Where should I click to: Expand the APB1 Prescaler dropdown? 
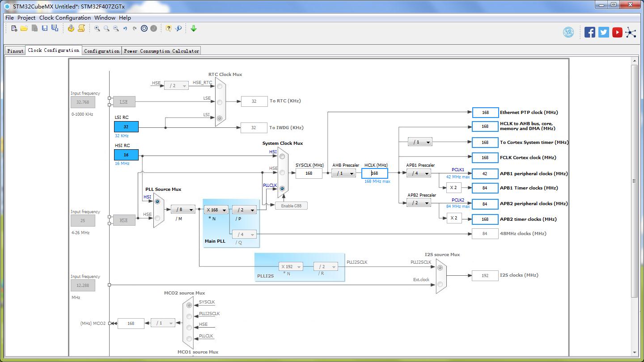coord(419,173)
